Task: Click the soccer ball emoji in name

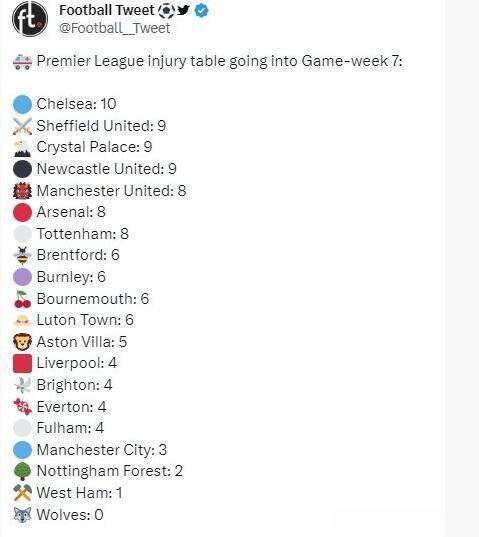Action: [166, 11]
